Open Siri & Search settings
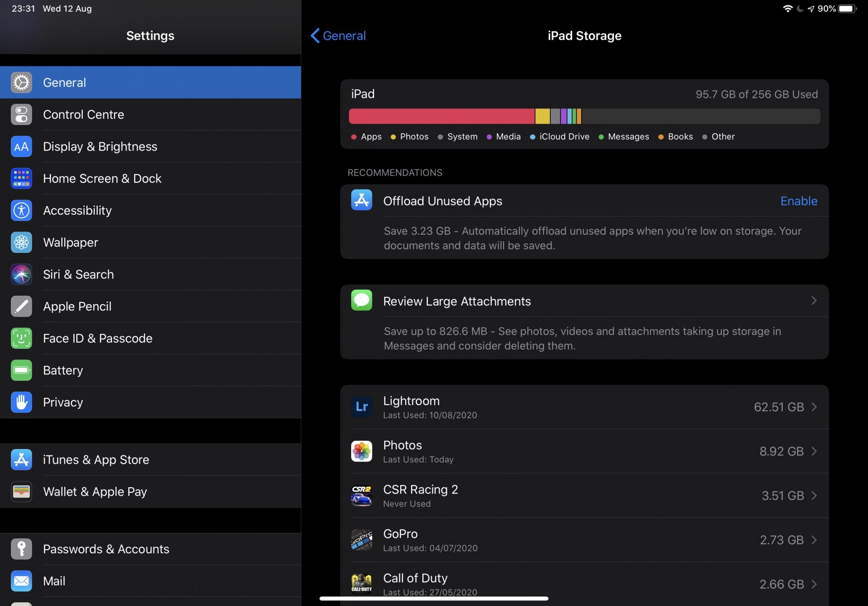The width and height of the screenshot is (868, 606). pos(151,274)
